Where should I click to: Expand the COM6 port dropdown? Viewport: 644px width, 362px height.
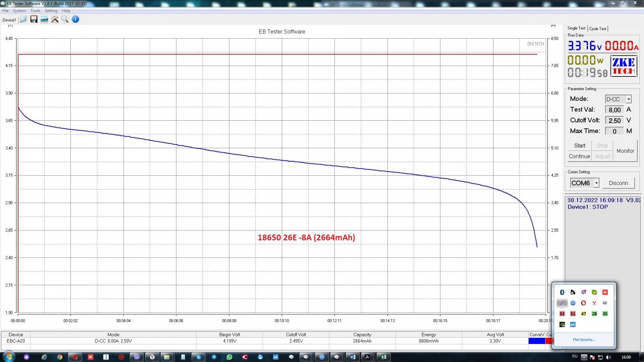[596, 183]
